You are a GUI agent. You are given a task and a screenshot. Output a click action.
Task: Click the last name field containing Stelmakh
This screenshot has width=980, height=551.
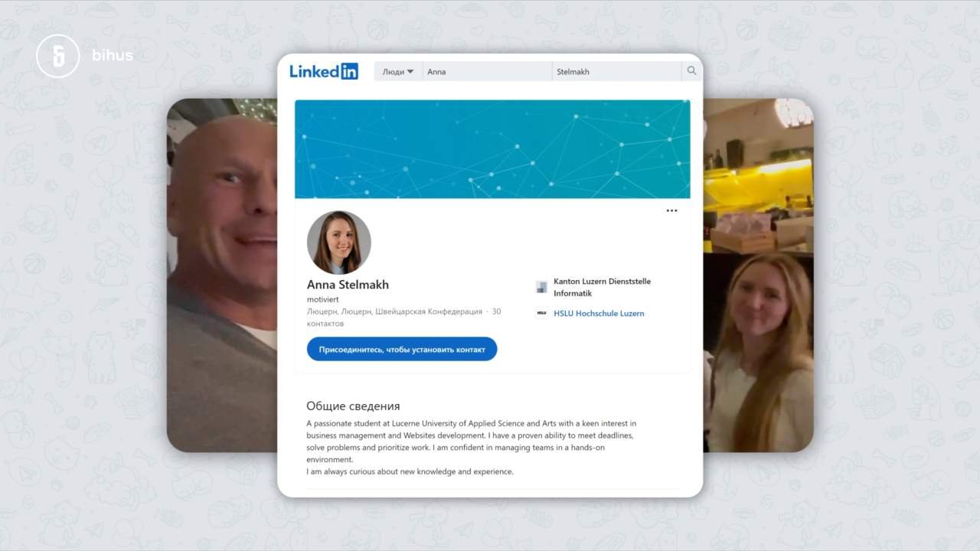click(x=616, y=71)
